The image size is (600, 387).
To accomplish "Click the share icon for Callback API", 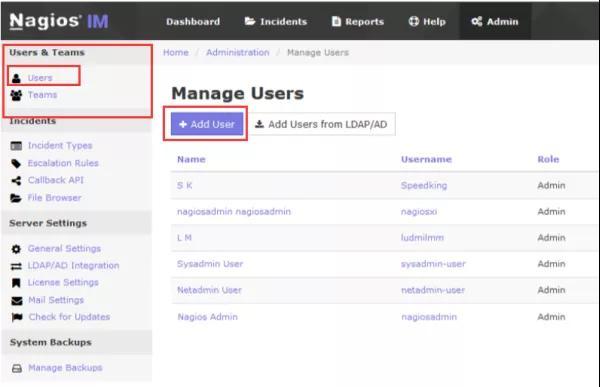I will pyautogui.click(x=16, y=181).
